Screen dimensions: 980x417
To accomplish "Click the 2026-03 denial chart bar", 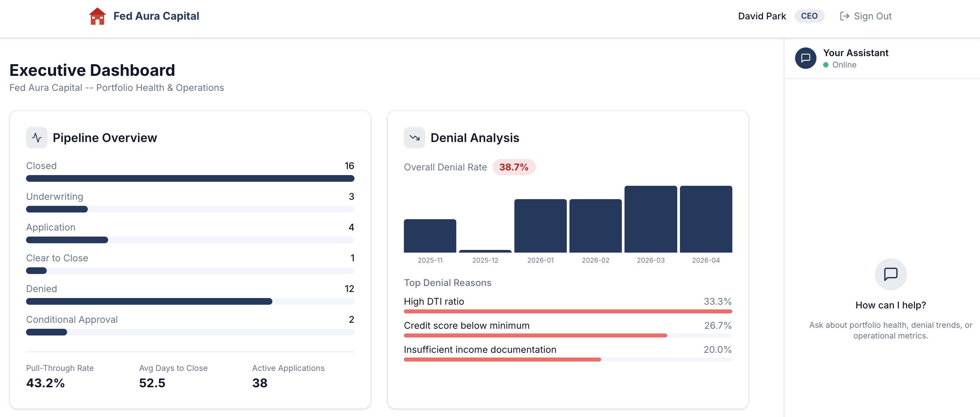I will 650,219.
